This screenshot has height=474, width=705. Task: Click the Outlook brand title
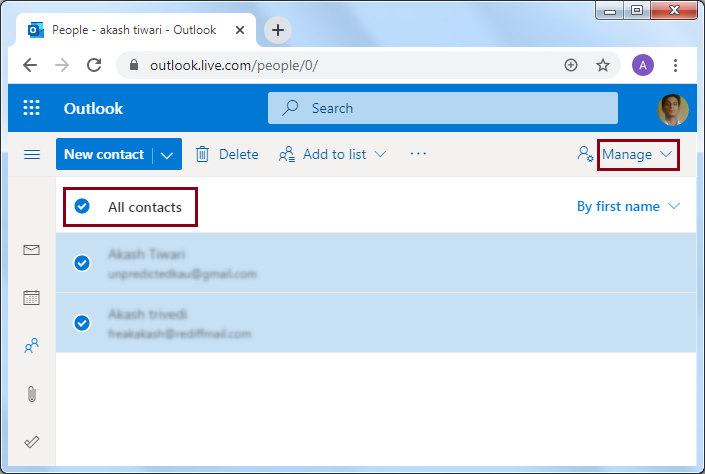click(93, 108)
